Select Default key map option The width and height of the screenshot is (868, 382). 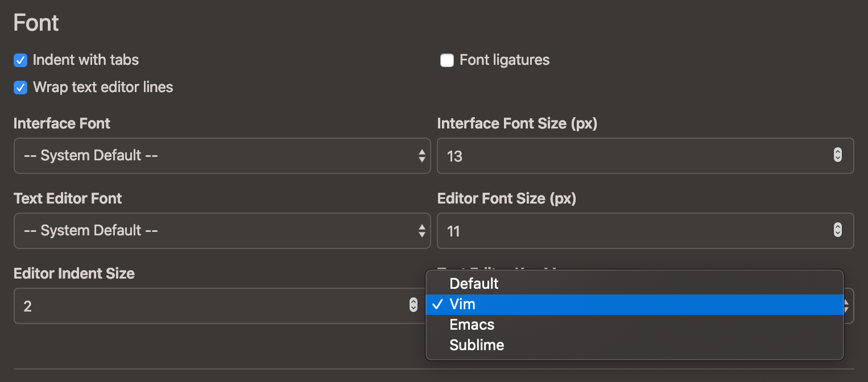[x=634, y=284]
